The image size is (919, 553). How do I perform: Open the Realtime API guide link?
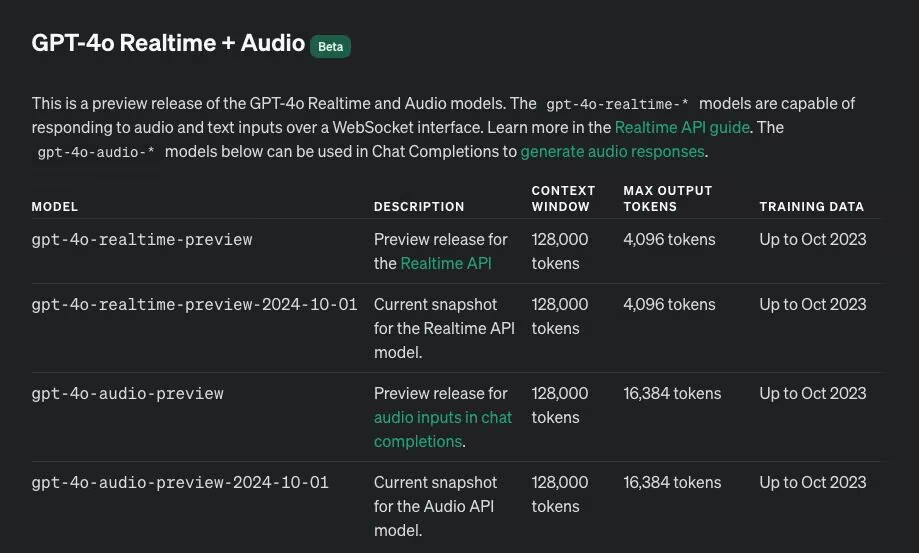click(682, 128)
